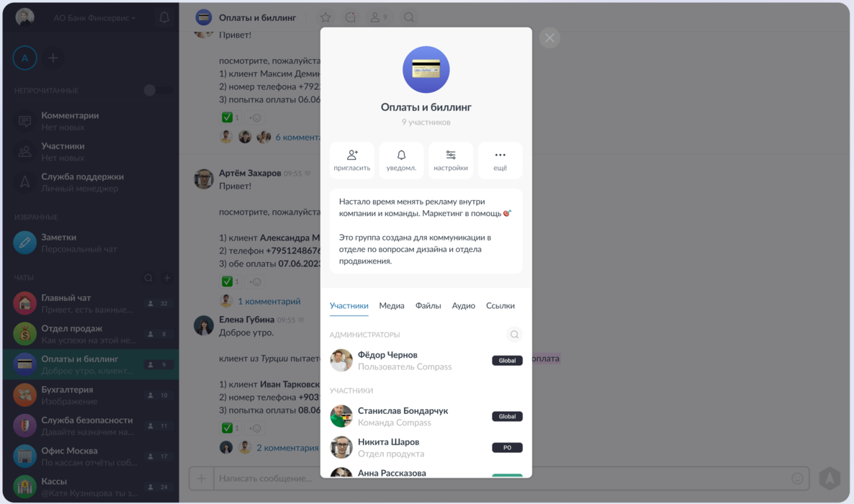Create a new chat with plus in ЧАТЫ
This screenshot has height=504, width=854.
tap(167, 278)
